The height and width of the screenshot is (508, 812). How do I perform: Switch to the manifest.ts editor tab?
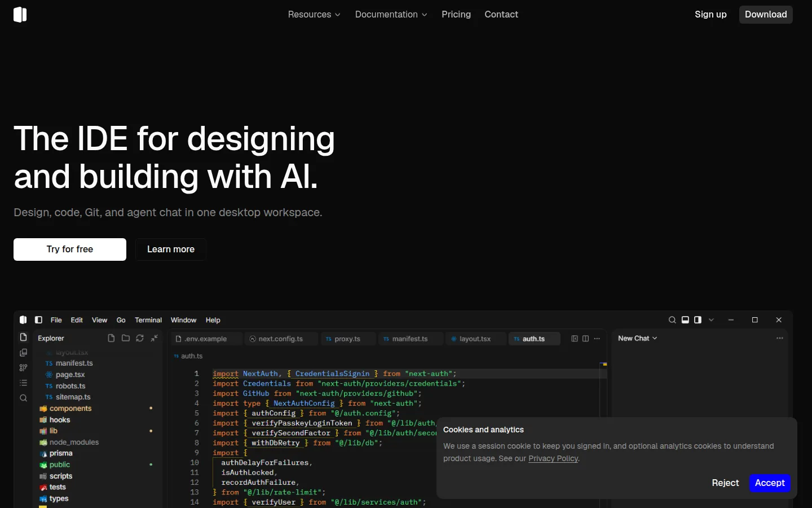[410, 339]
